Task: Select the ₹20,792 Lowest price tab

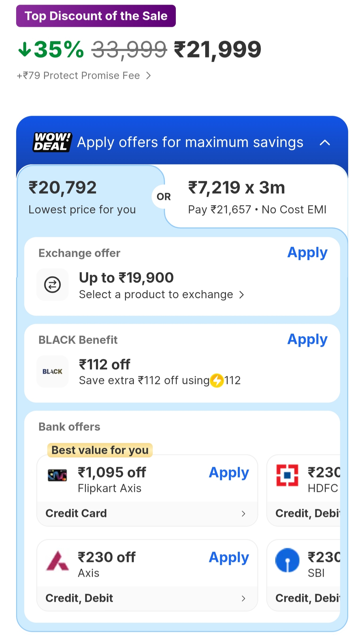Action: click(82, 197)
